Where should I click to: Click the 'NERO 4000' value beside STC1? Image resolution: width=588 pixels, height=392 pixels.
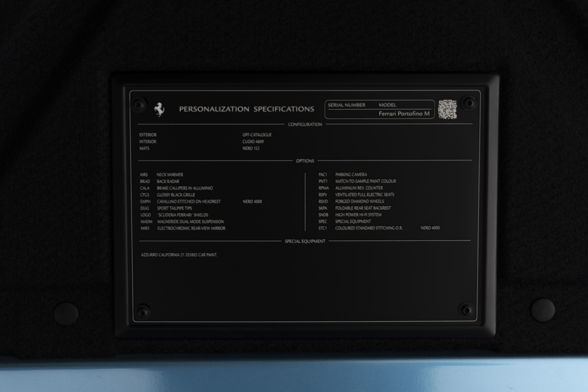[430, 228]
